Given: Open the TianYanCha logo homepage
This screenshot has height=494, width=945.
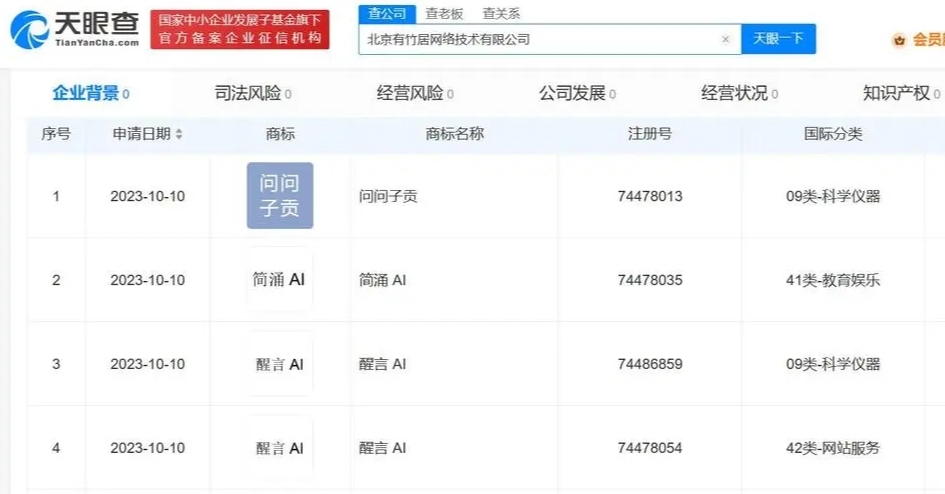Looking at the screenshot, I should tap(75, 30).
